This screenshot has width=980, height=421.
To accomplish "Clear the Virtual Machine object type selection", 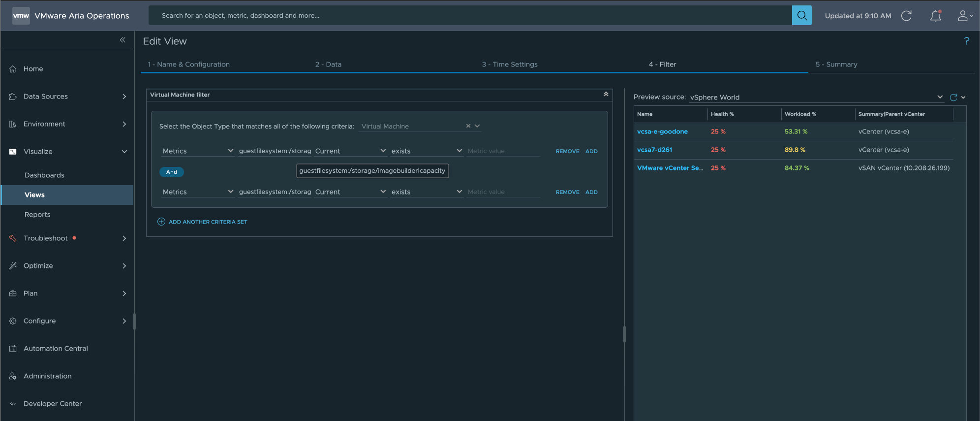I will pos(468,126).
